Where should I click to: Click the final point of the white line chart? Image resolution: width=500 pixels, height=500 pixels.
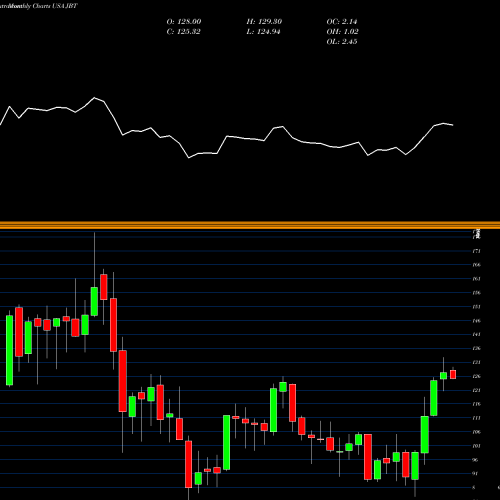click(453, 125)
